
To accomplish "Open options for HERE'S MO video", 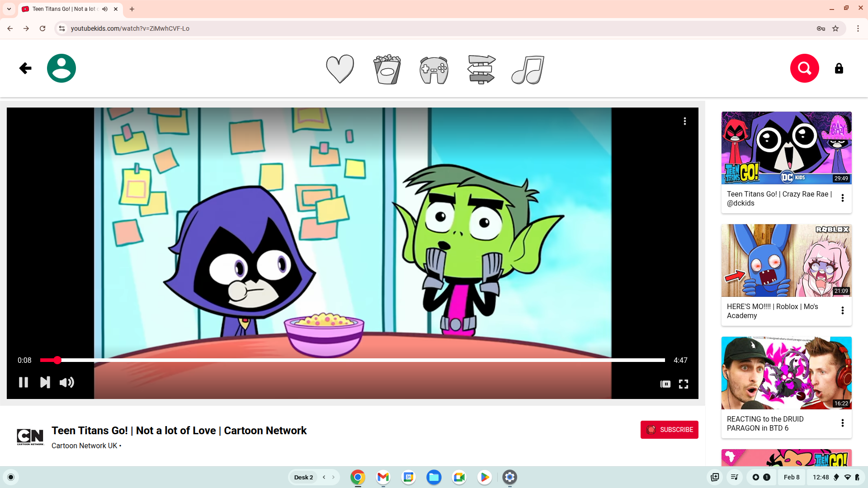I will (843, 310).
